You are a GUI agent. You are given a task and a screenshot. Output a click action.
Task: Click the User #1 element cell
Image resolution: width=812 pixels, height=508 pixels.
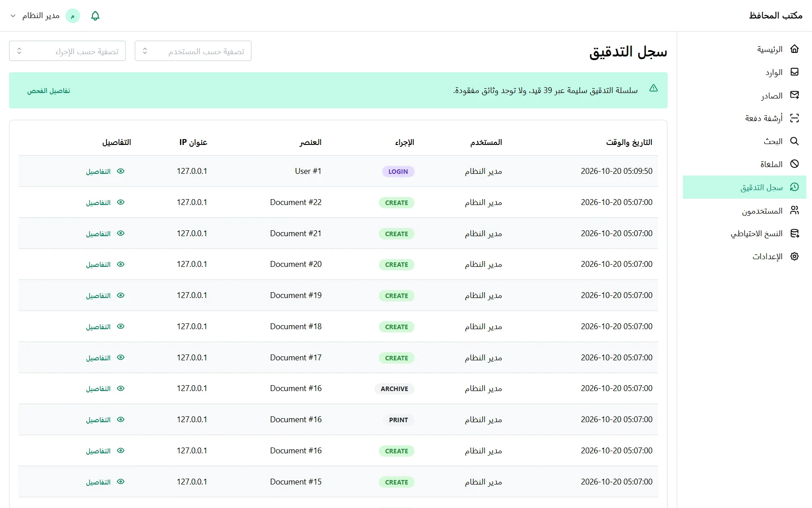point(308,171)
